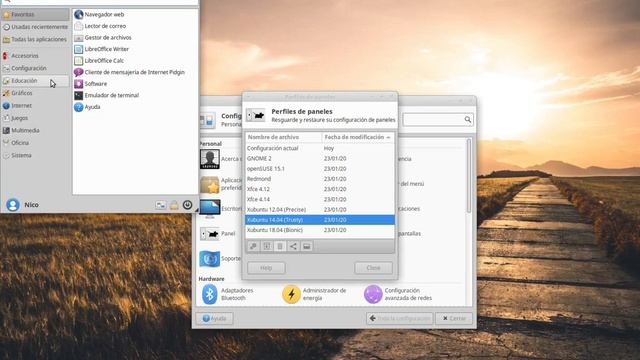Sort by Fecha de modificación column header
Image resolution: width=640 pixels, height=360 pixels.
click(x=358, y=137)
